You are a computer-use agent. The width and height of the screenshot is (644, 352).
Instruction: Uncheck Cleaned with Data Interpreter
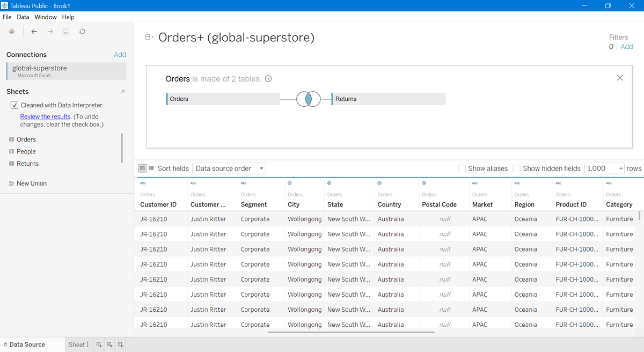click(x=14, y=105)
